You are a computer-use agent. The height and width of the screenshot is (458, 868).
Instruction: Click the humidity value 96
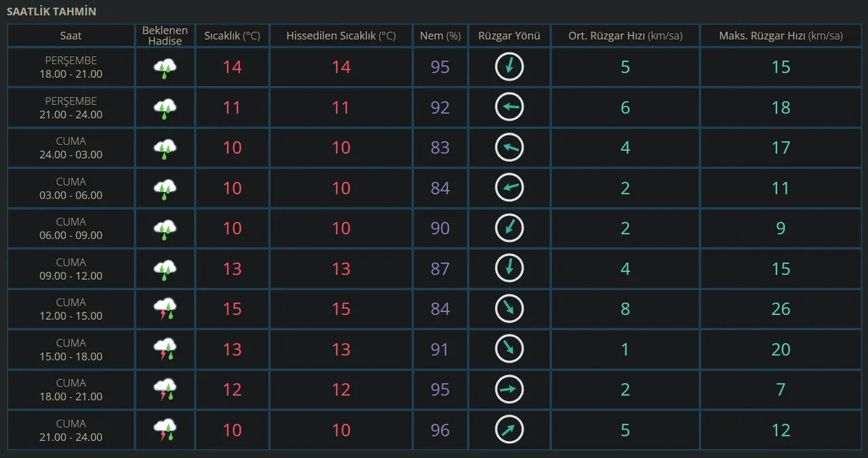point(440,430)
